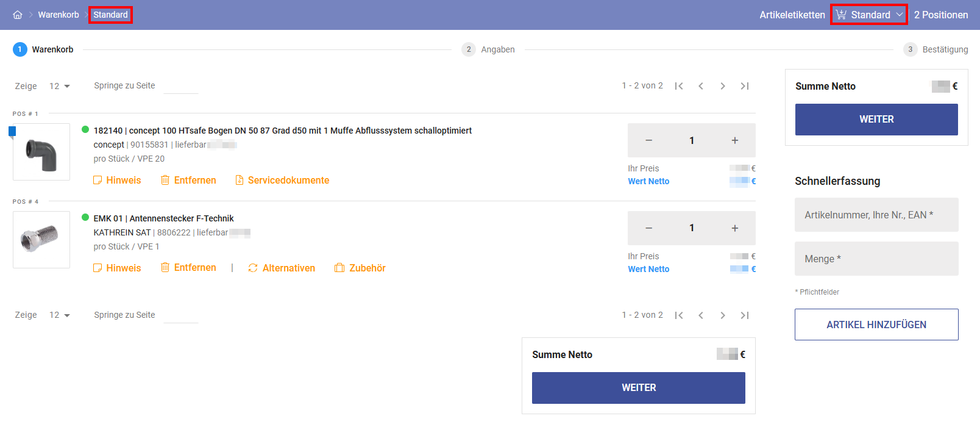Remove the EMK 01 Antennenstecker item

188,268
